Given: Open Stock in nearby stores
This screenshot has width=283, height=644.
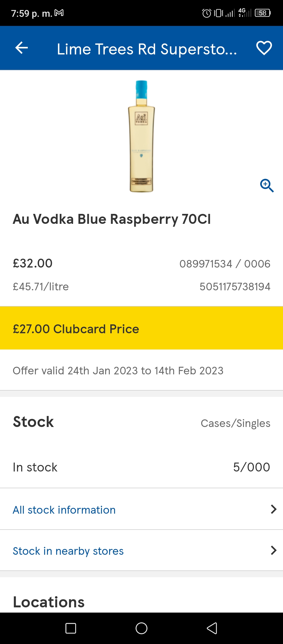Looking at the screenshot, I should [141, 550].
